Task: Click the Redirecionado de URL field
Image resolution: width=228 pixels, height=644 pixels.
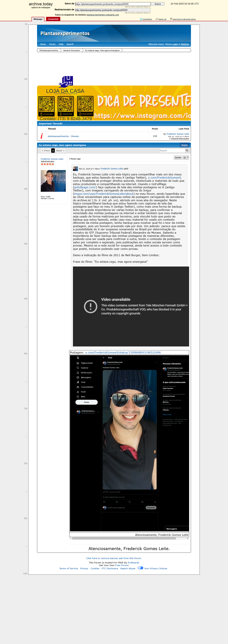Action: 113,10
